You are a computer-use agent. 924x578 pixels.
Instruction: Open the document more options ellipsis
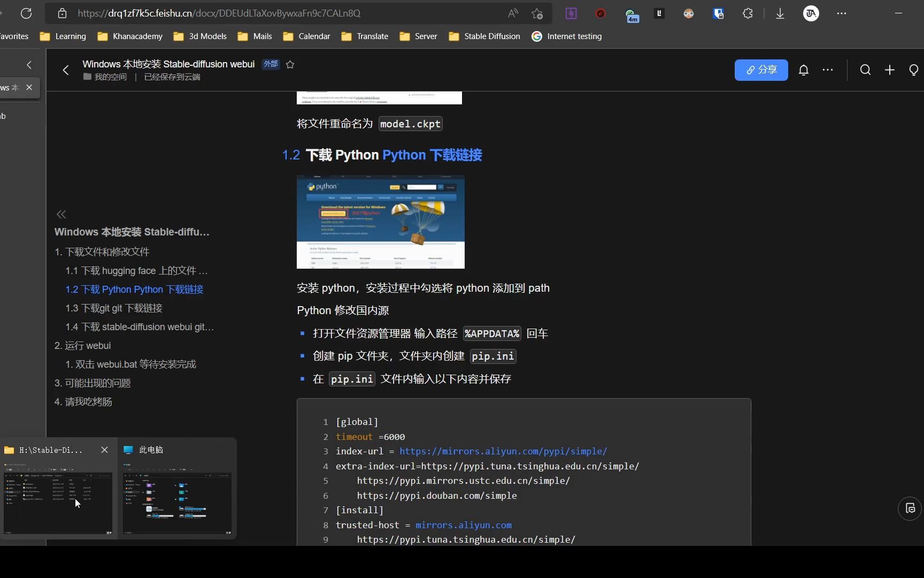(x=828, y=70)
